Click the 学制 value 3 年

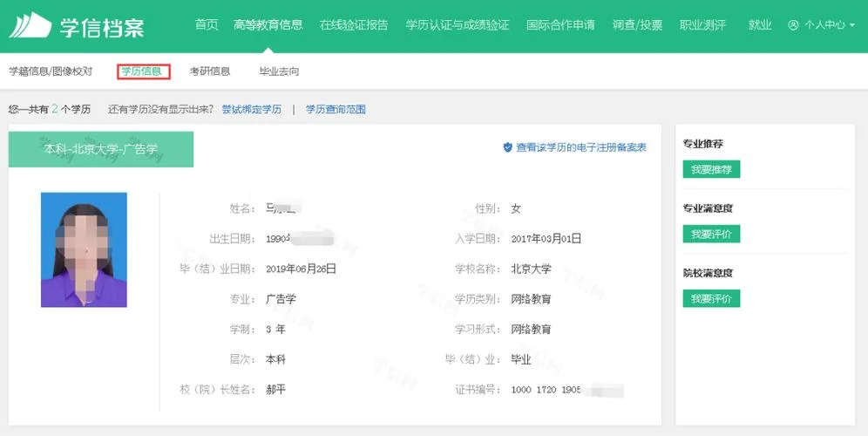(275, 329)
